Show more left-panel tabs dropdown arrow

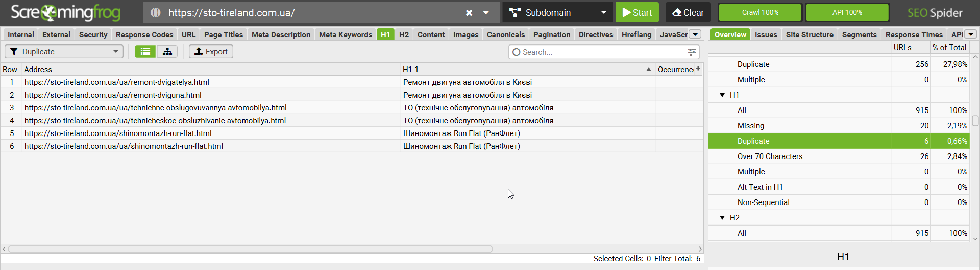click(x=695, y=34)
